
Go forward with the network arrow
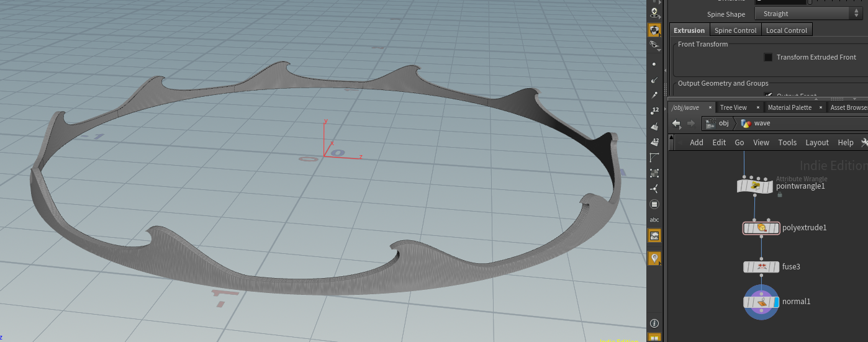(x=690, y=123)
